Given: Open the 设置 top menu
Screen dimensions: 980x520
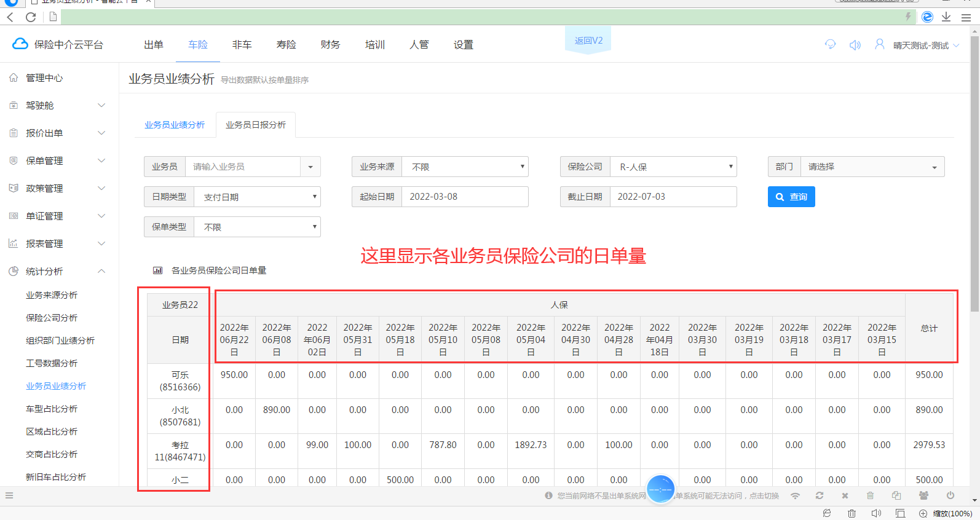Looking at the screenshot, I should pyautogui.click(x=464, y=45).
